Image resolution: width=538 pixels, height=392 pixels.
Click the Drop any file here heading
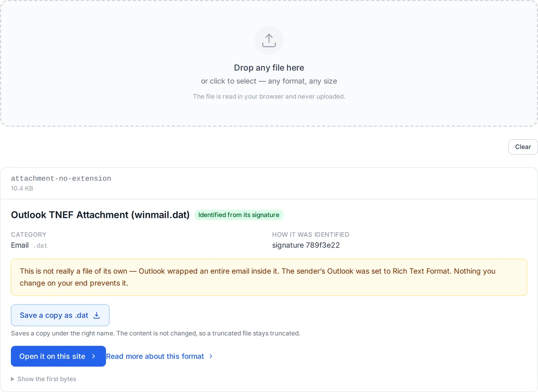(x=269, y=68)
